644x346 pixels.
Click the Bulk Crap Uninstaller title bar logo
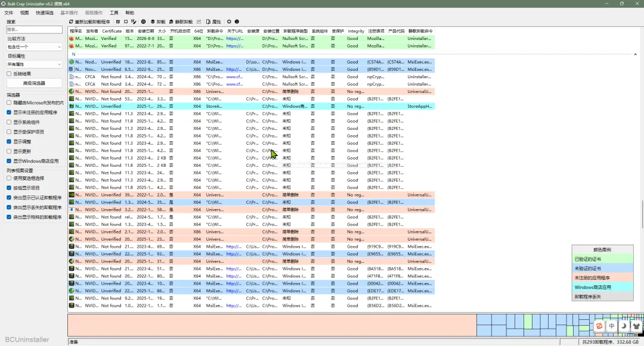point(4,4)
